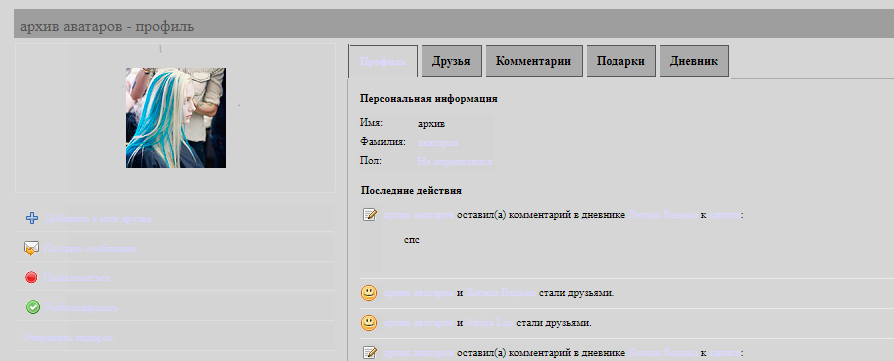Click the 'Имя:' field label
The width and height of the screenshot is (894, 361).
tap(371, 123)
